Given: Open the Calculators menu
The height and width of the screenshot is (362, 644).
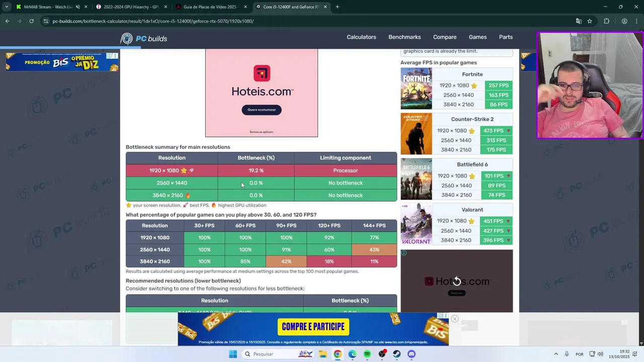Looking at the screenshot, I should 361,37.
